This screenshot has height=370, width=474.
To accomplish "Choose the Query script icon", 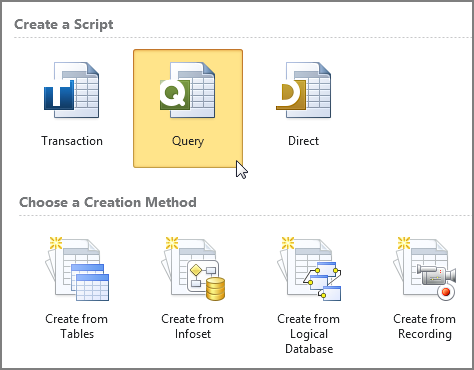I will (188, 90).
